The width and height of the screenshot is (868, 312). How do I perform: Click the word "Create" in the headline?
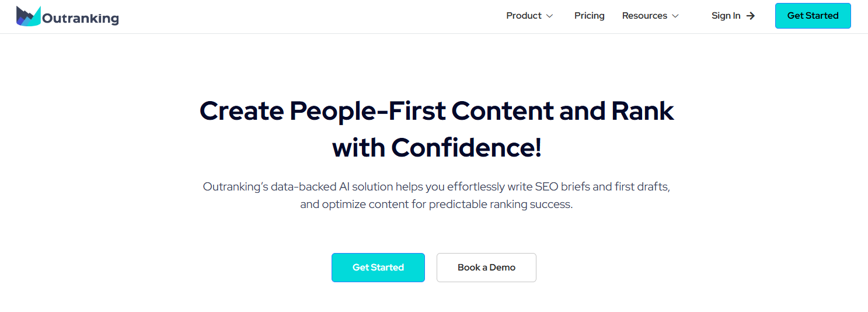click(241, 110)
